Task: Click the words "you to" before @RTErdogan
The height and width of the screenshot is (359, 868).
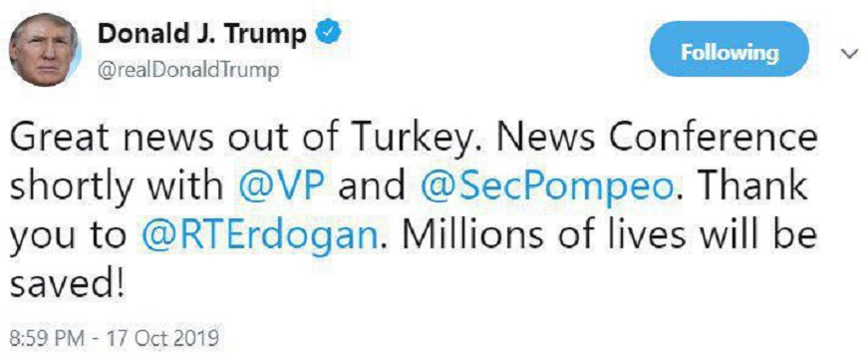Action: coord(68,238)
